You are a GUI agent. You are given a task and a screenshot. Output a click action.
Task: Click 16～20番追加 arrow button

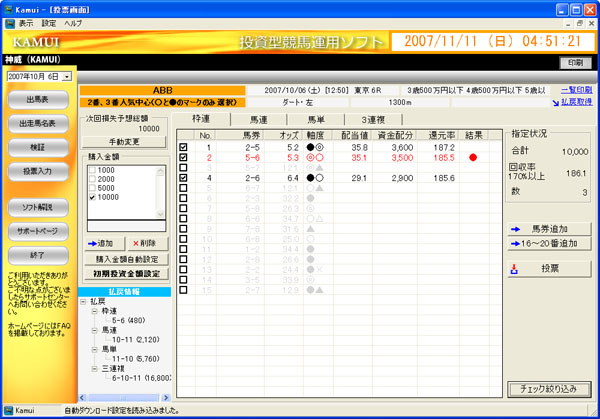[515, 243]
